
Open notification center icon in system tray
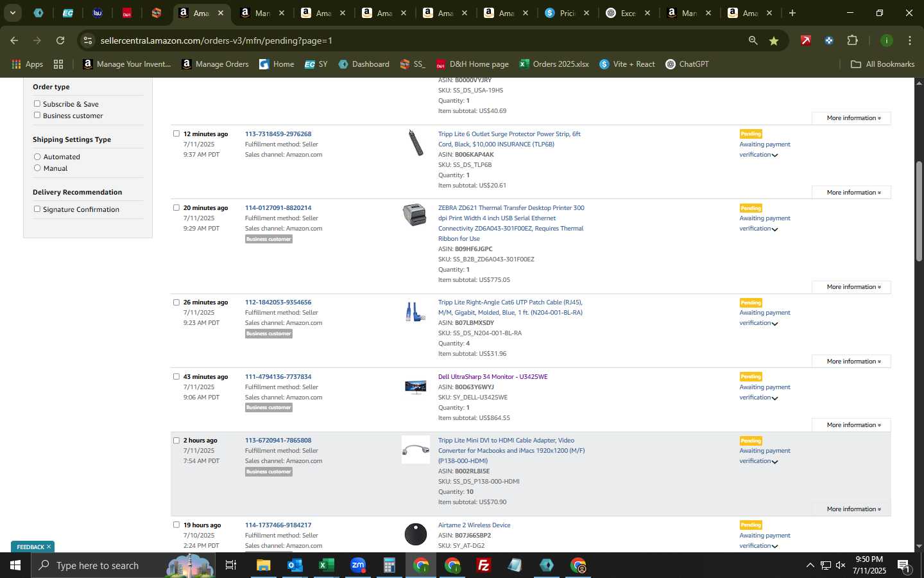pos(903,565)
